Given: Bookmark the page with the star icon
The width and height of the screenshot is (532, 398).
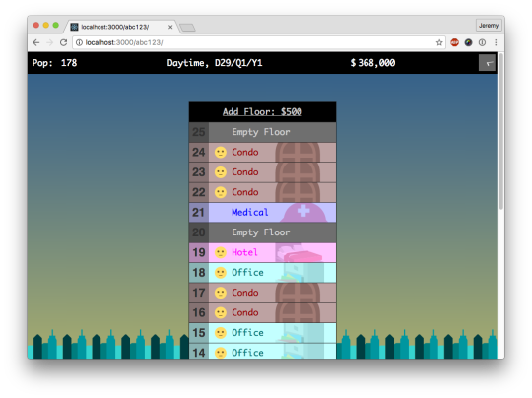Looking at the screenshot, I should [x=439, y=42].
